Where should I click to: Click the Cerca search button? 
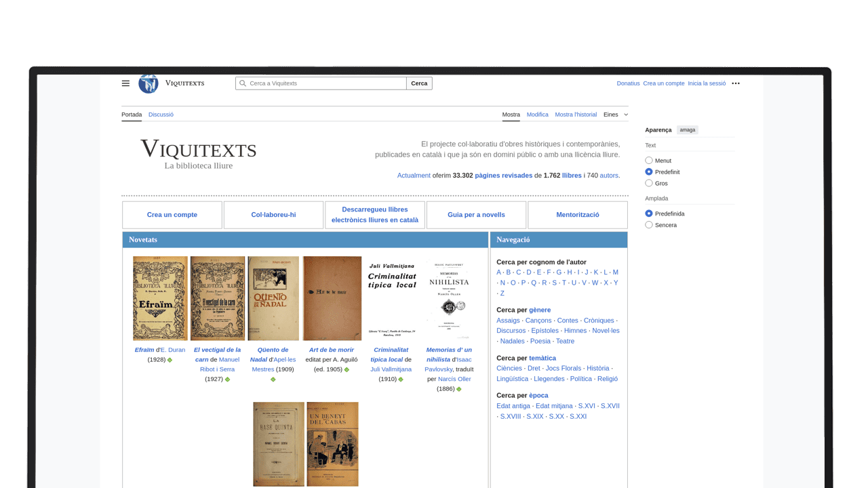pos(419,83)
